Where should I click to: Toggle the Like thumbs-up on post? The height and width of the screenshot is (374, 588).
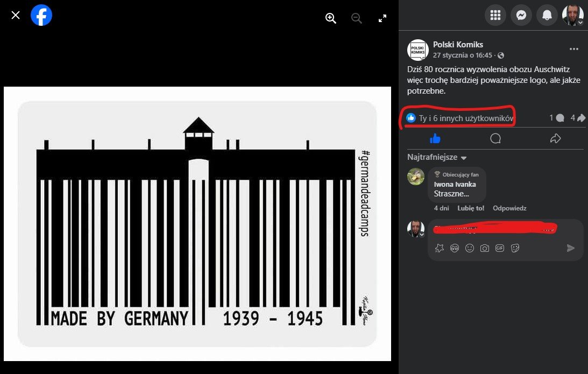coord(435,139)
